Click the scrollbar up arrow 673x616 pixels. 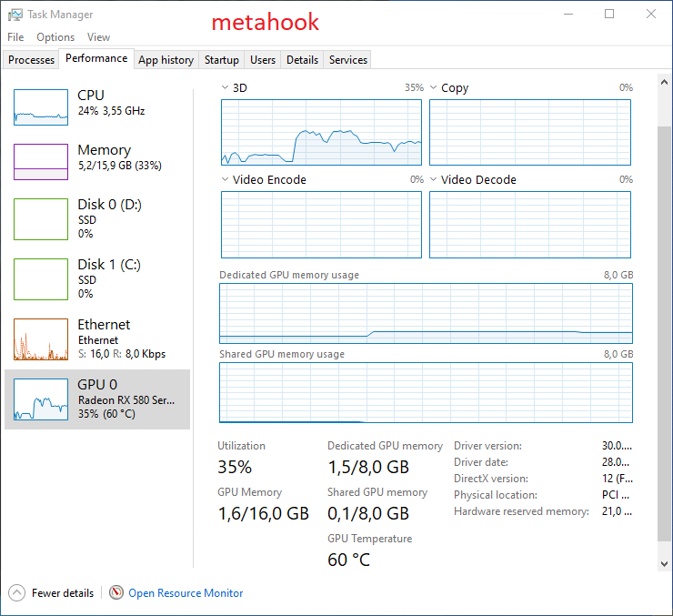tap(664, 82)
